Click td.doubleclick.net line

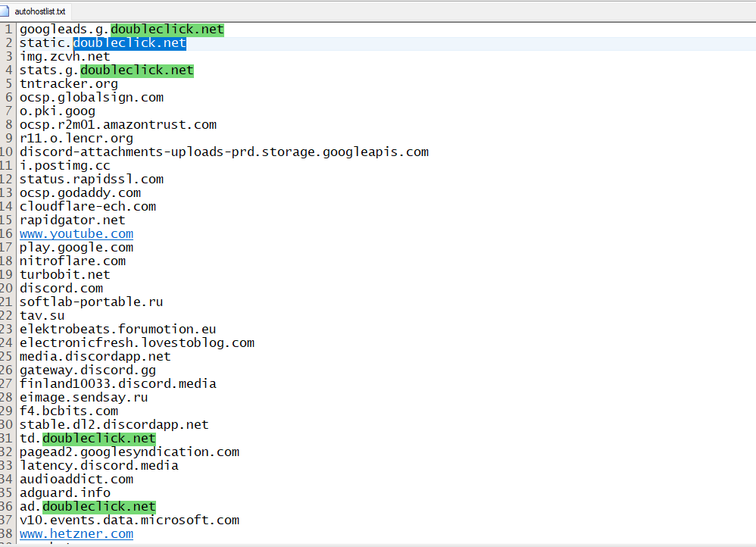point(88,439)
